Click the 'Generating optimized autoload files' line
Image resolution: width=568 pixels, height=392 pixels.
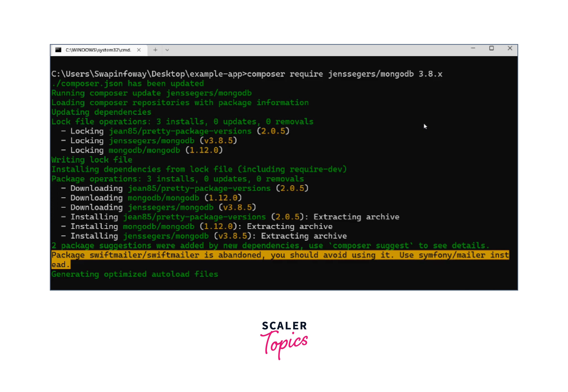tap(135, 274)
